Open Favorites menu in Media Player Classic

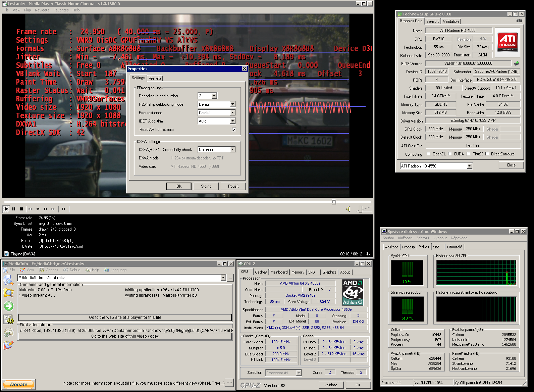click(x=61, y=10)
